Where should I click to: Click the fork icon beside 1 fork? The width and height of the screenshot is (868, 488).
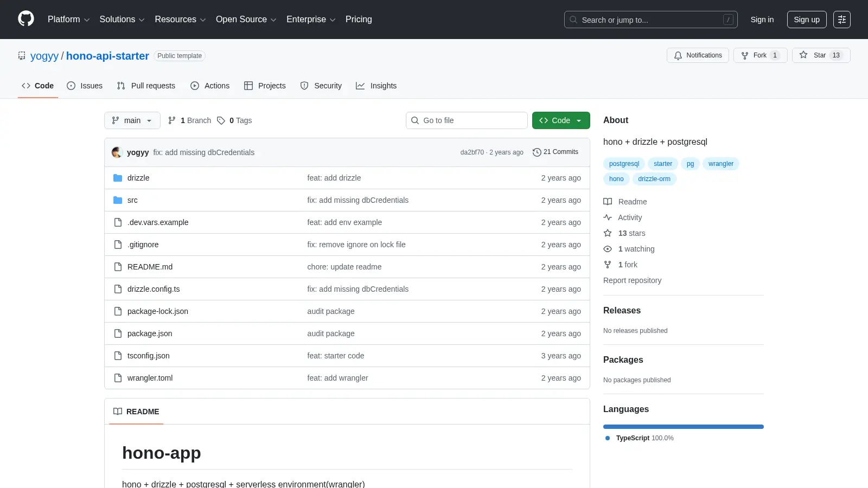tap(608, 265)
